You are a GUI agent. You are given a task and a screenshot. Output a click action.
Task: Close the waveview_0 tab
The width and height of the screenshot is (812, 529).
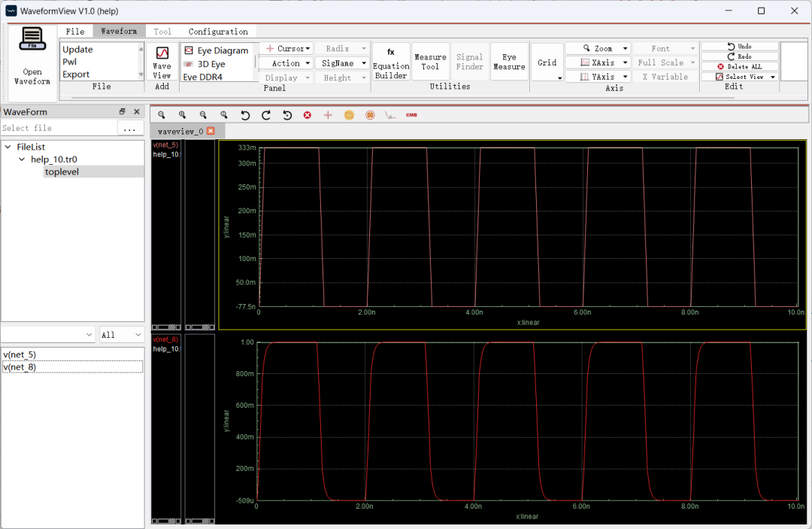coord(211,131)
